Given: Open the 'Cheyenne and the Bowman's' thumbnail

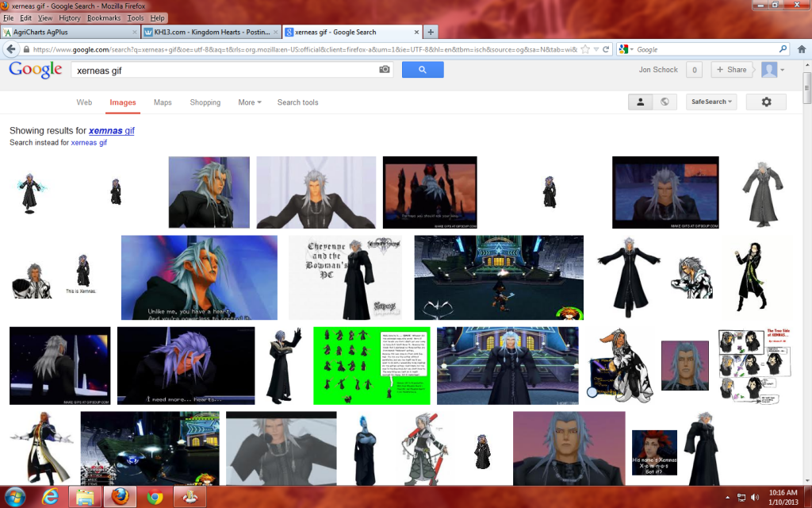Looking at the screenshot, I should [x=346, y=278].
